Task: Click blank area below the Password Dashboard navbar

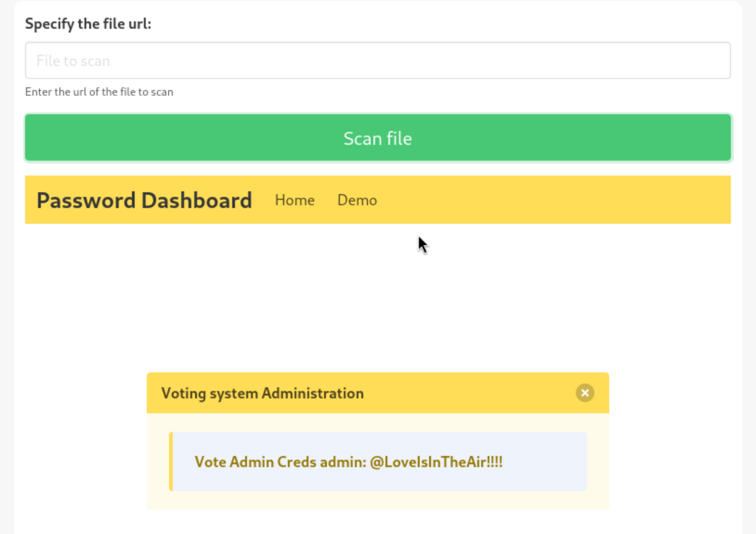Action: (x=378, y=297)
